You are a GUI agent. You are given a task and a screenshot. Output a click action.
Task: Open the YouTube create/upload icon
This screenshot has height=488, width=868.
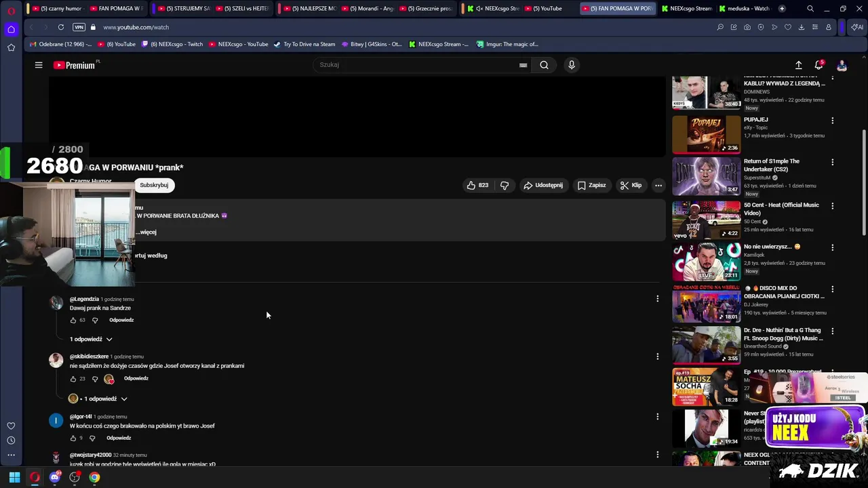pos(798,65)
